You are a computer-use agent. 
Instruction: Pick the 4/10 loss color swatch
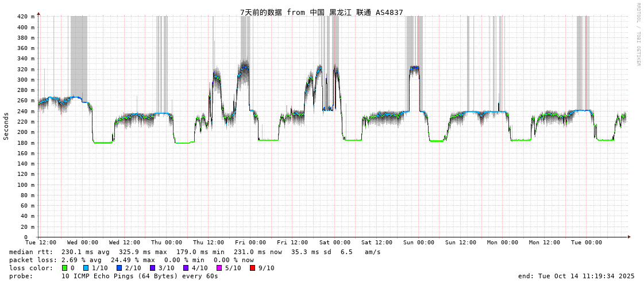(186, 268)
